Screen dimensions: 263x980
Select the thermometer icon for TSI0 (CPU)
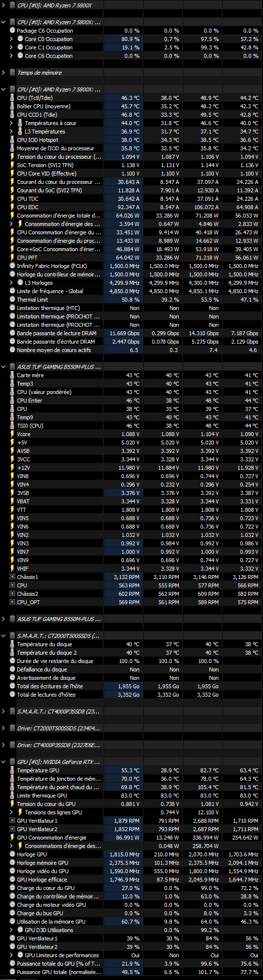click(12, 426)
